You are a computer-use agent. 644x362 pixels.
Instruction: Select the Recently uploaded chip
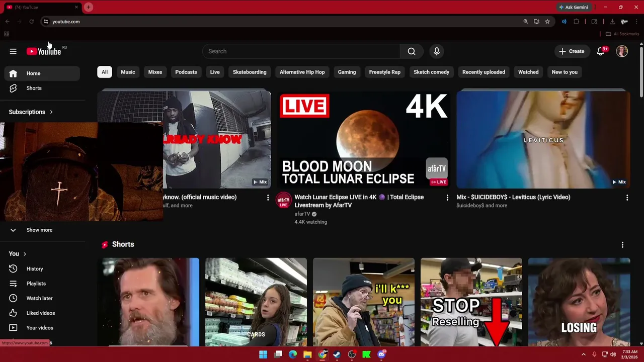[x=484, y=72]
